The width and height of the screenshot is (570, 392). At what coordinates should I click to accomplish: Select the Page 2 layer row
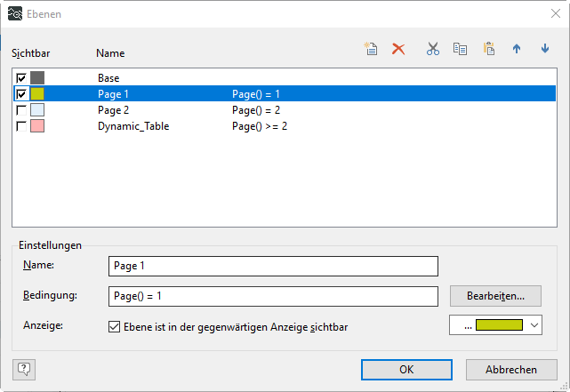pos(114,110)
